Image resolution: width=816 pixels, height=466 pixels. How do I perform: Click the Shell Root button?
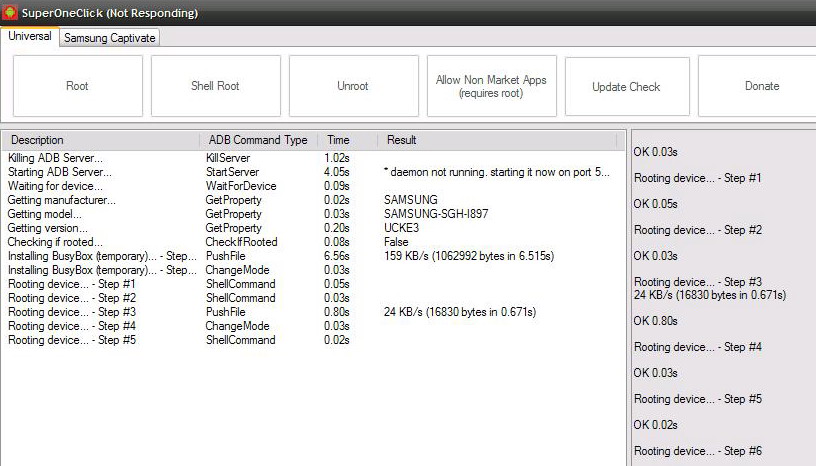pos(215,86)
